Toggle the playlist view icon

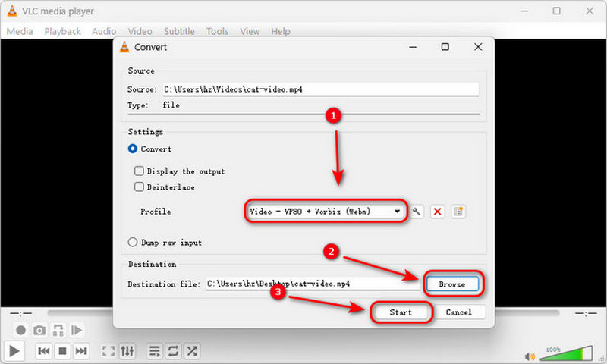(x=154, y=351)
